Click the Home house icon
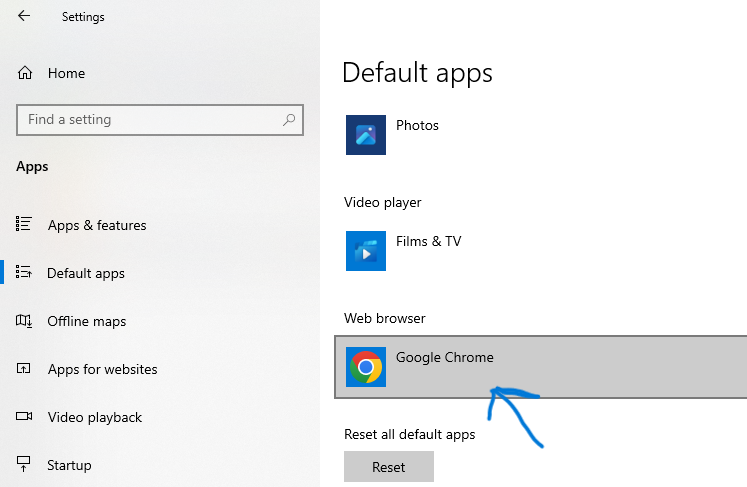 pyautogui.click(x=25, y=73)
